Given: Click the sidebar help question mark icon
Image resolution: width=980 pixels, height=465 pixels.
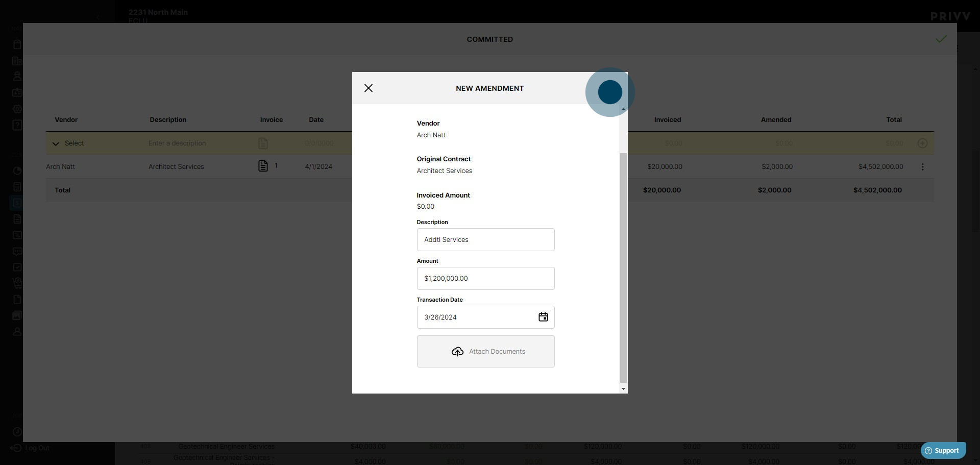Looking at the screenshot, I should point(17,125).
